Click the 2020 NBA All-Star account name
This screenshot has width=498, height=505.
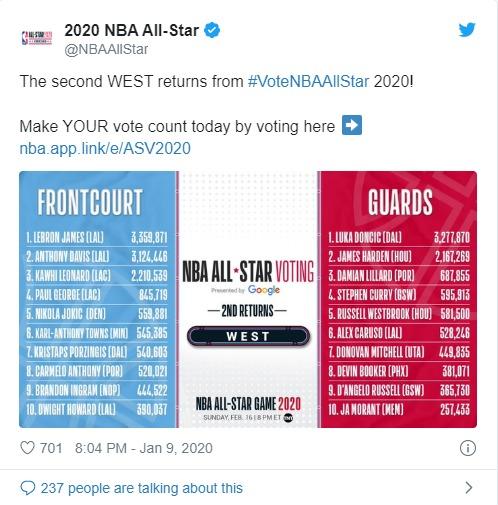131,30
